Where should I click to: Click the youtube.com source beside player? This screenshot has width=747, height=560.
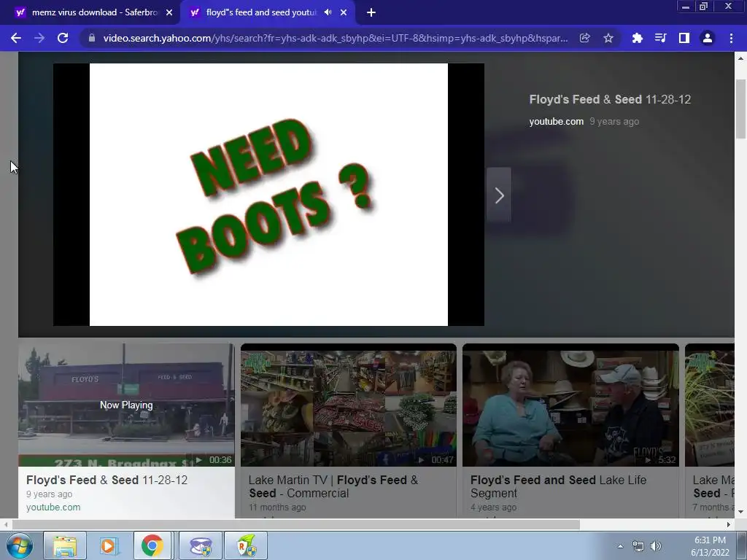pos(556,122)
